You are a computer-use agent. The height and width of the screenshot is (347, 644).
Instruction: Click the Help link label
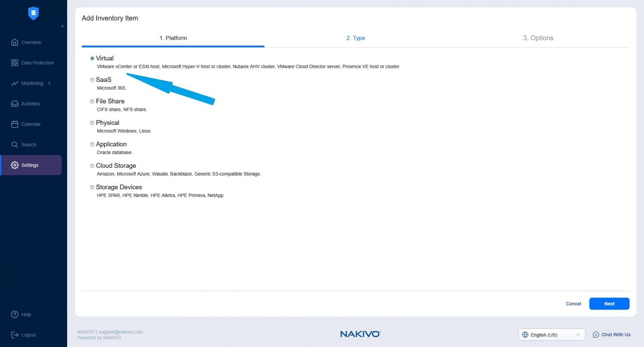click(26, 314)
